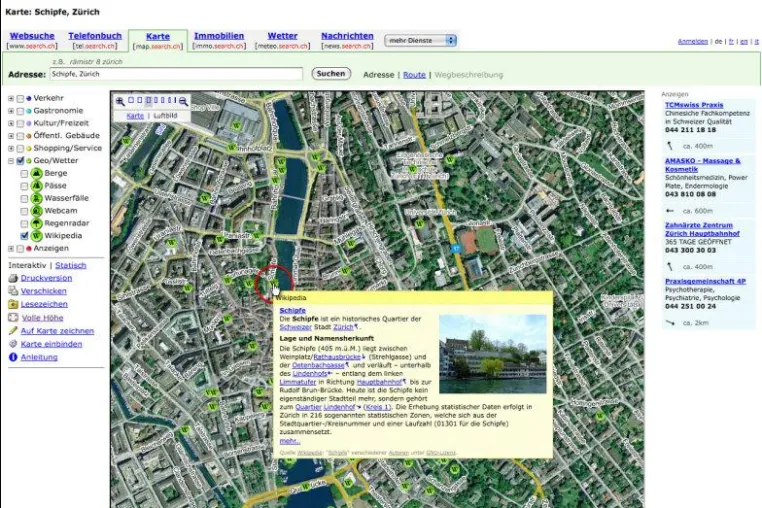The height and width of the screenshot is (508, 762).
Task: Select the Karte tab
Action: (158, 36)
